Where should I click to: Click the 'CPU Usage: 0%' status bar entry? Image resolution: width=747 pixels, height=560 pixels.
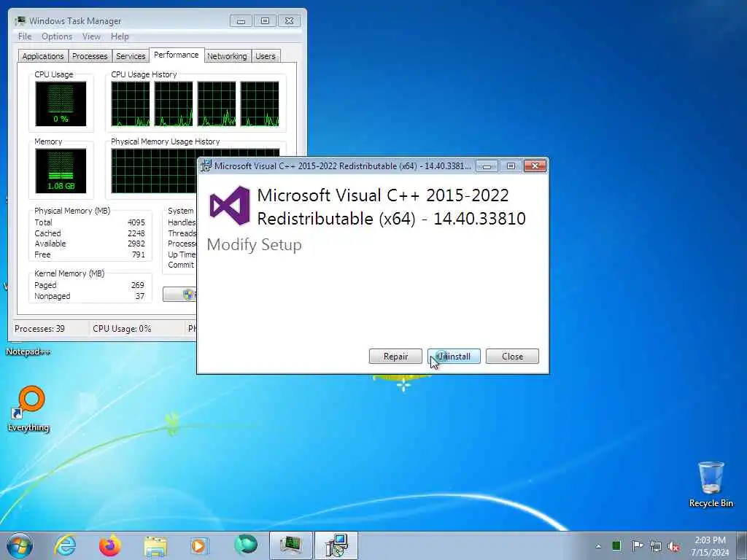[x=122, y=329]
